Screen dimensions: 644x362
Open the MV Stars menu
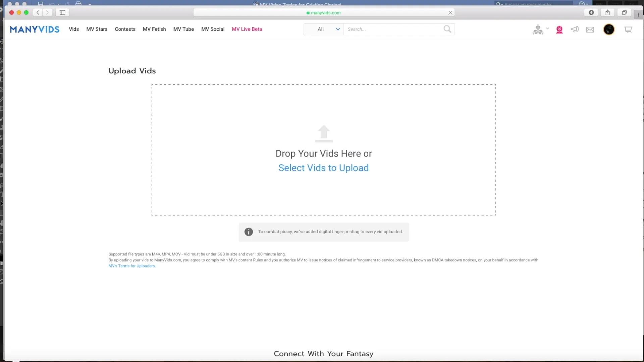97,29
